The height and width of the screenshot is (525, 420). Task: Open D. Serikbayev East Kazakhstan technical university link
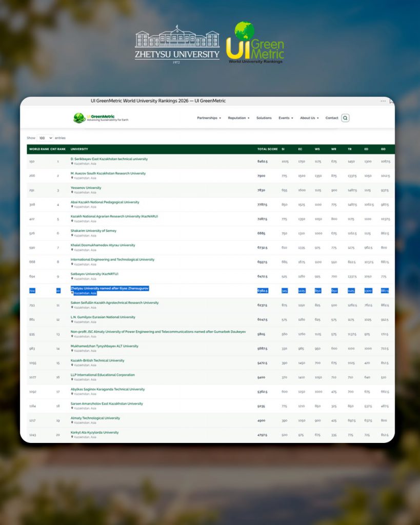point(109,159)
